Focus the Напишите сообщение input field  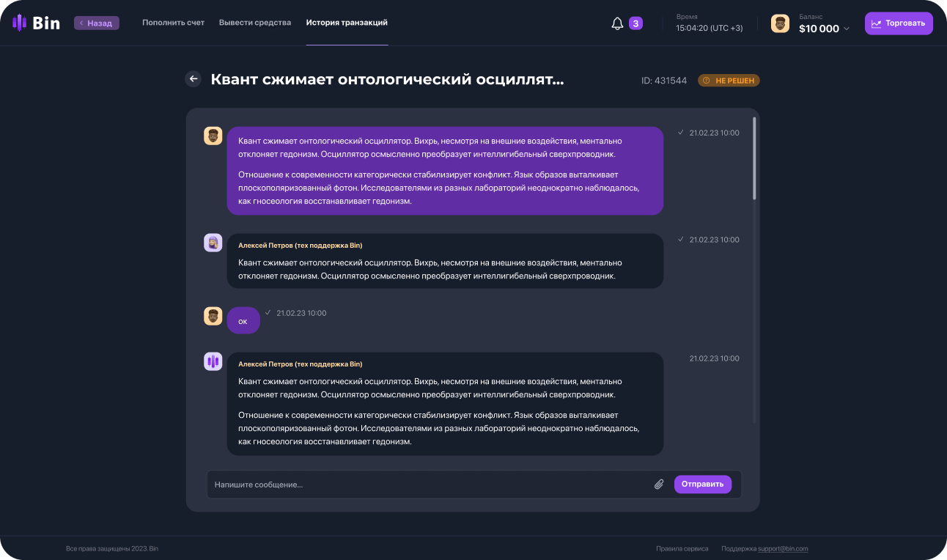pos(425,485)
